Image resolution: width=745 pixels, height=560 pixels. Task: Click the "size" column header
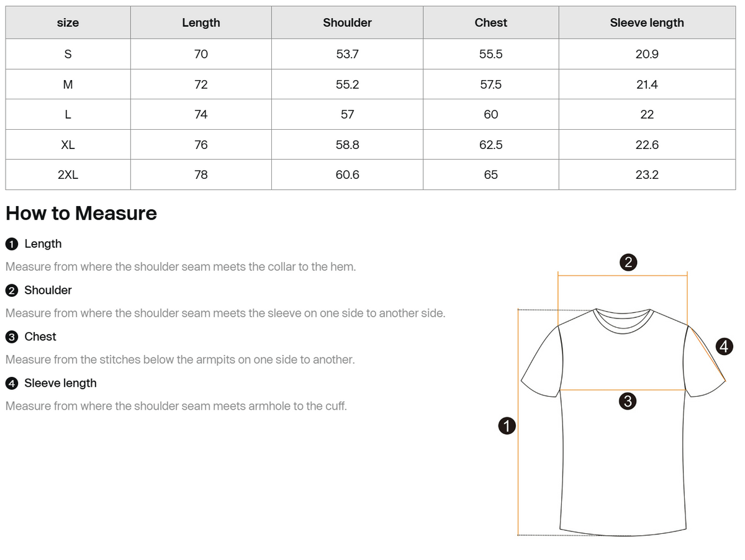coord(68,23)
